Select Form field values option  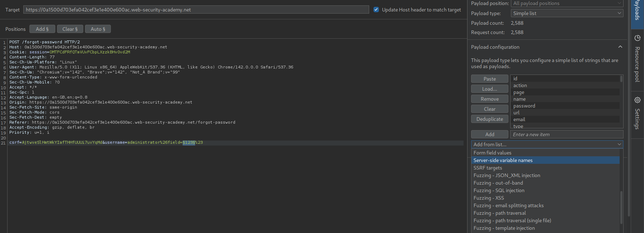coord(492,153)
